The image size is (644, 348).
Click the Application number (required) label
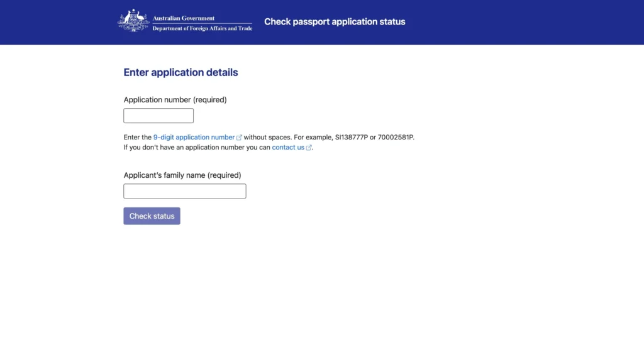point(175,100)
